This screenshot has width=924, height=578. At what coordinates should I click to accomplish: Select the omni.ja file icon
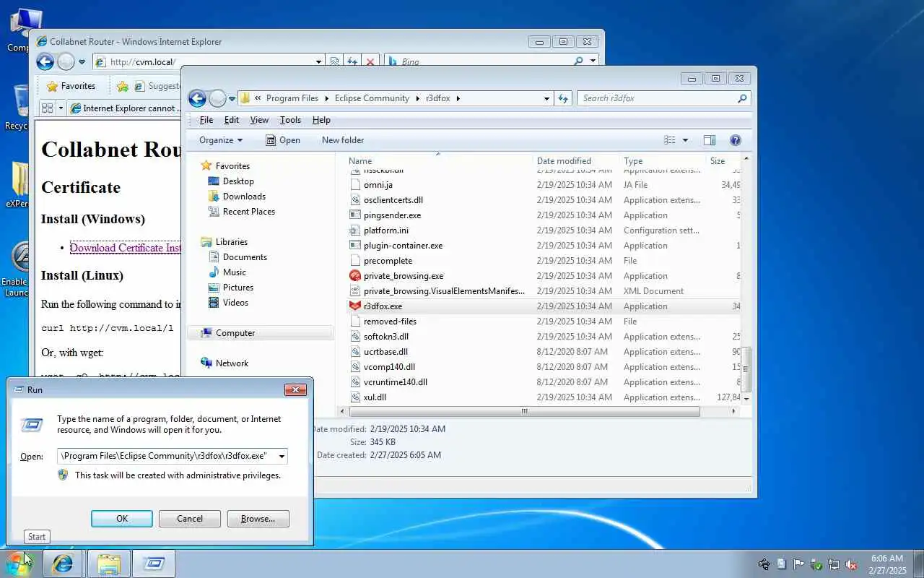pyautogui.click(x=354, y=185)
